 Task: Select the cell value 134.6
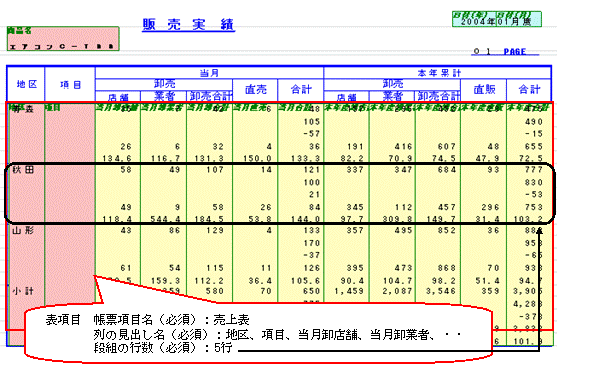(117, 158)
